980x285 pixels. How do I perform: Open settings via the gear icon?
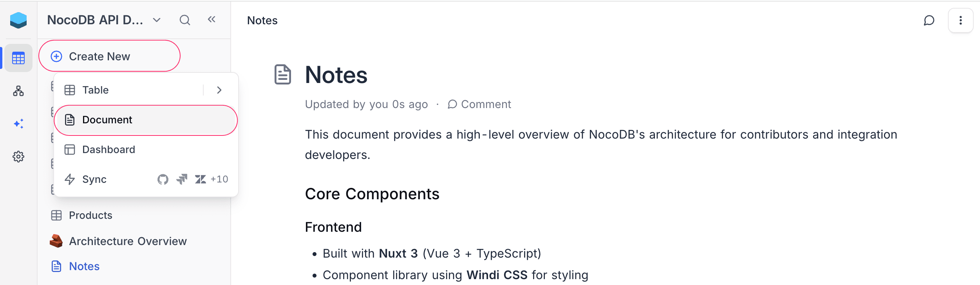point(18,157)
